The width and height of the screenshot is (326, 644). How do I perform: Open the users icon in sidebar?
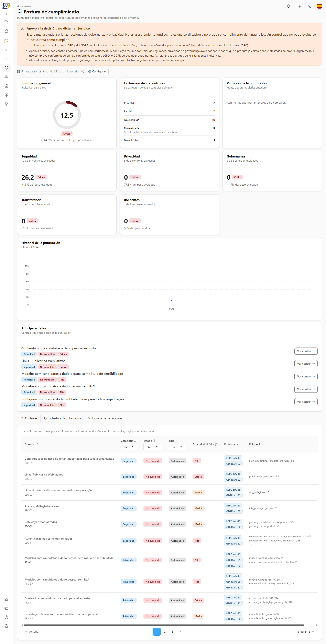pyautogui.click(x=7, y=599)
